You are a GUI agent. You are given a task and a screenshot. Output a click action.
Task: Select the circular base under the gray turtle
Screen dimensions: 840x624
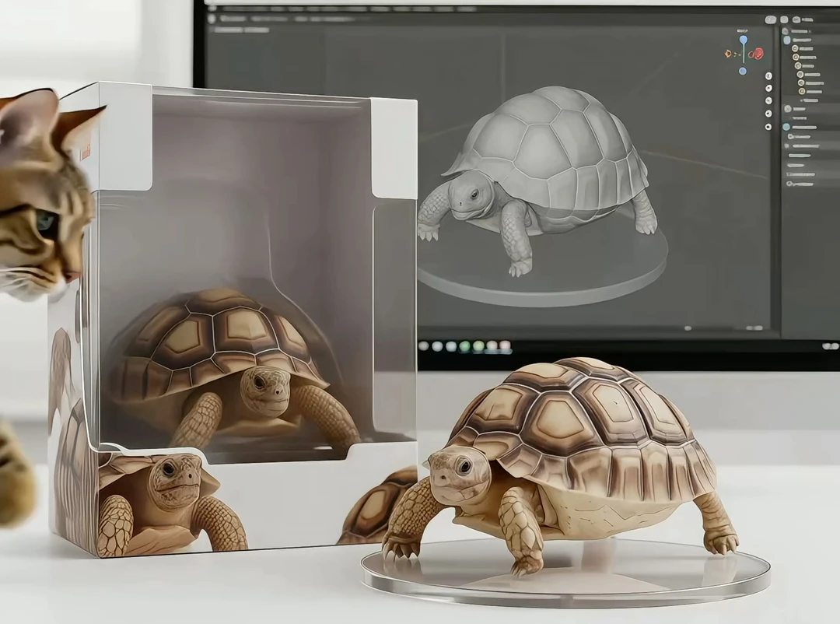544,280
